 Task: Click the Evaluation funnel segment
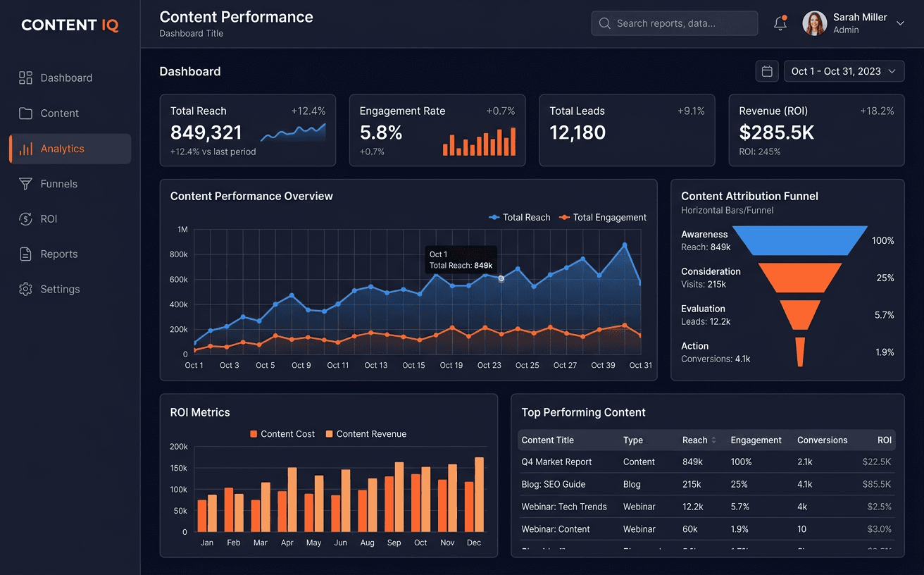pos(800,315)
